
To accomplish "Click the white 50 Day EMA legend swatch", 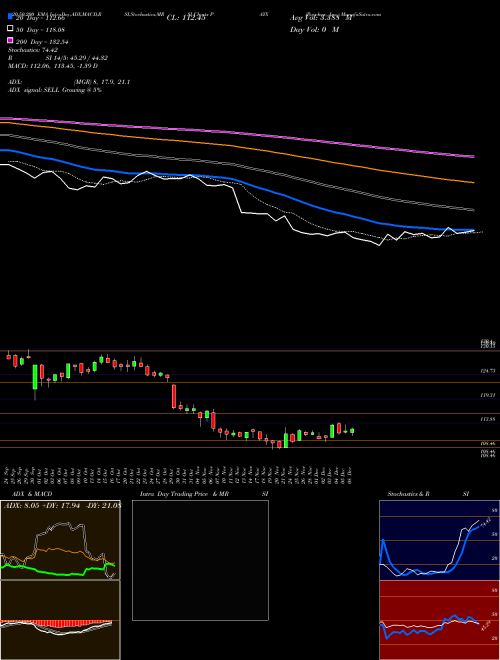I will [x=11, y=29].
